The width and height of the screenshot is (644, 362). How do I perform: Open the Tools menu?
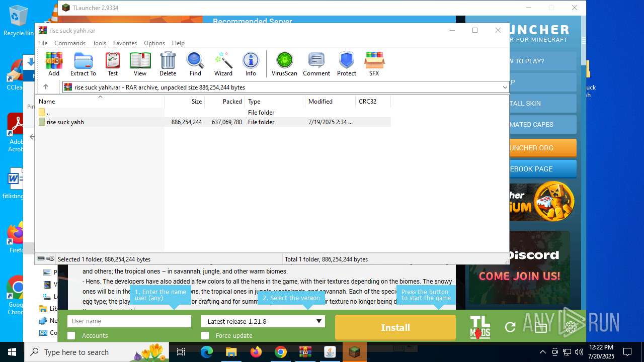coord(99,43)
